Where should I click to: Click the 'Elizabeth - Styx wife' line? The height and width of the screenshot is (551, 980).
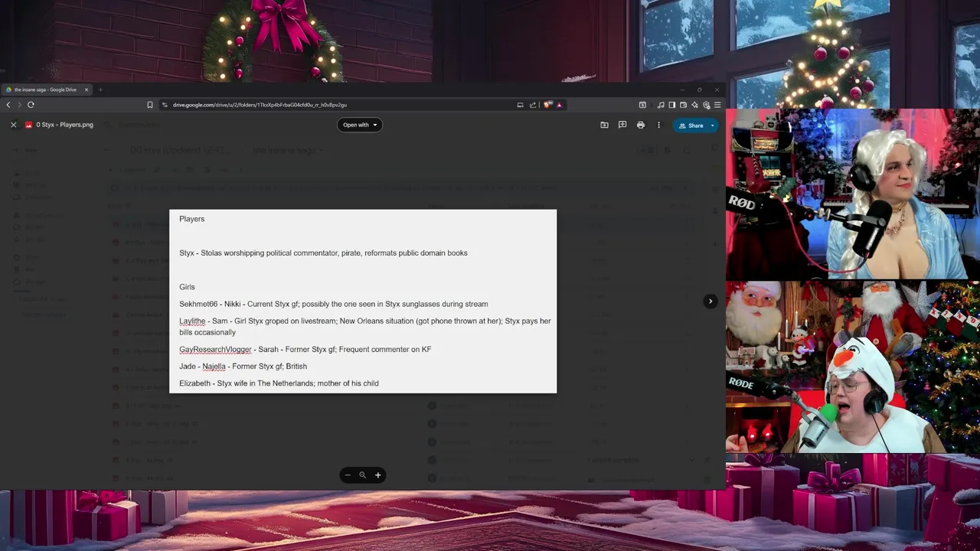point(279,383)
